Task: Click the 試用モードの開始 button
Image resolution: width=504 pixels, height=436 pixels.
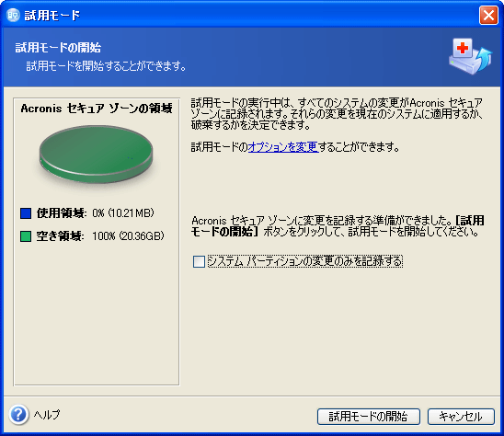Action: (369, 417)
